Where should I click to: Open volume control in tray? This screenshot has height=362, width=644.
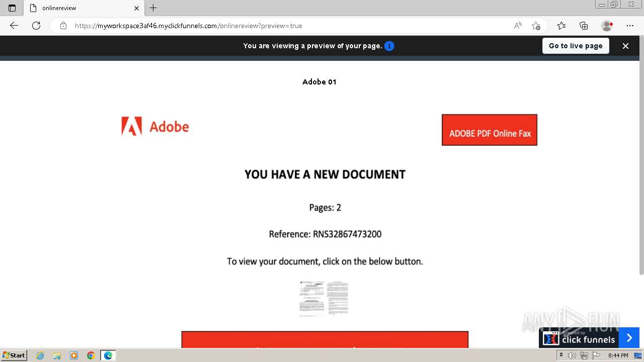tap(572, 355)
